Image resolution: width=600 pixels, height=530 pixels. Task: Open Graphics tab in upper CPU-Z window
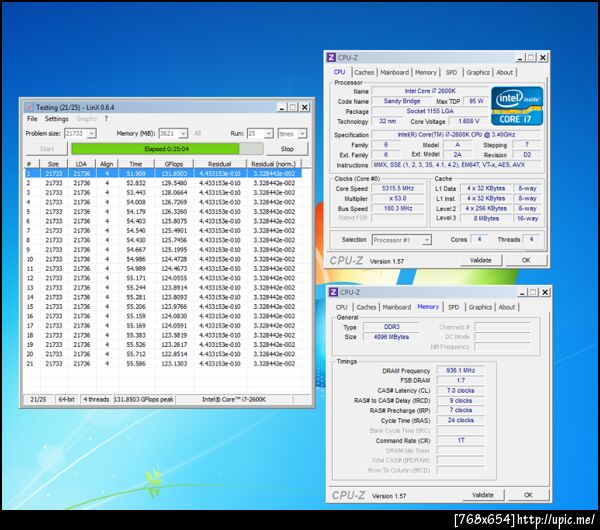[x=478, y=72]
